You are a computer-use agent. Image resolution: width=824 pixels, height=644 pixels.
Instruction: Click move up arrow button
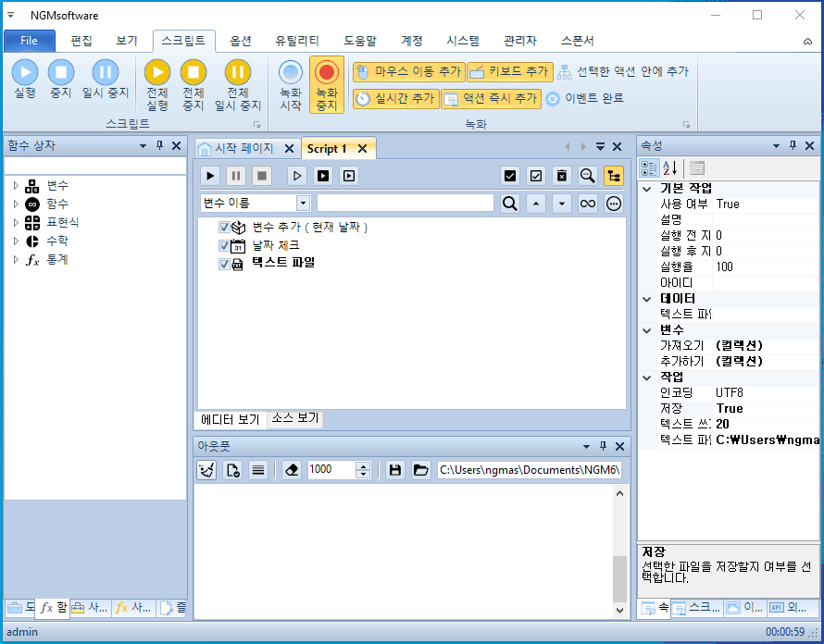[x=535, y=204]
